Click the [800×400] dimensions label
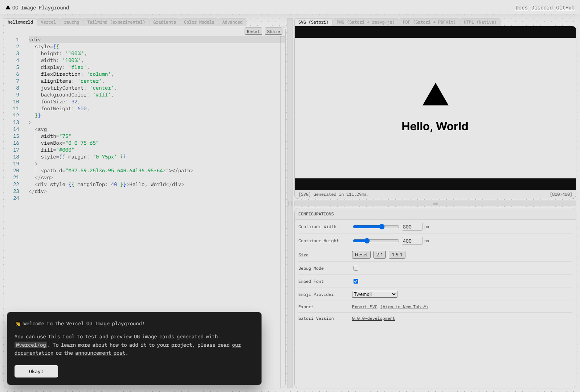The image size is (580, 392). [561, 194]
